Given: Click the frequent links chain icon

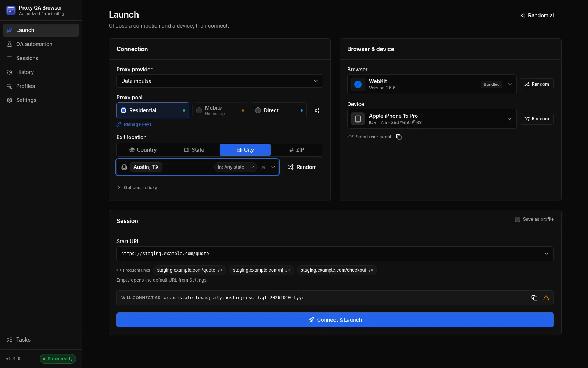Looking at the screenshot, I should click(119, 270).
